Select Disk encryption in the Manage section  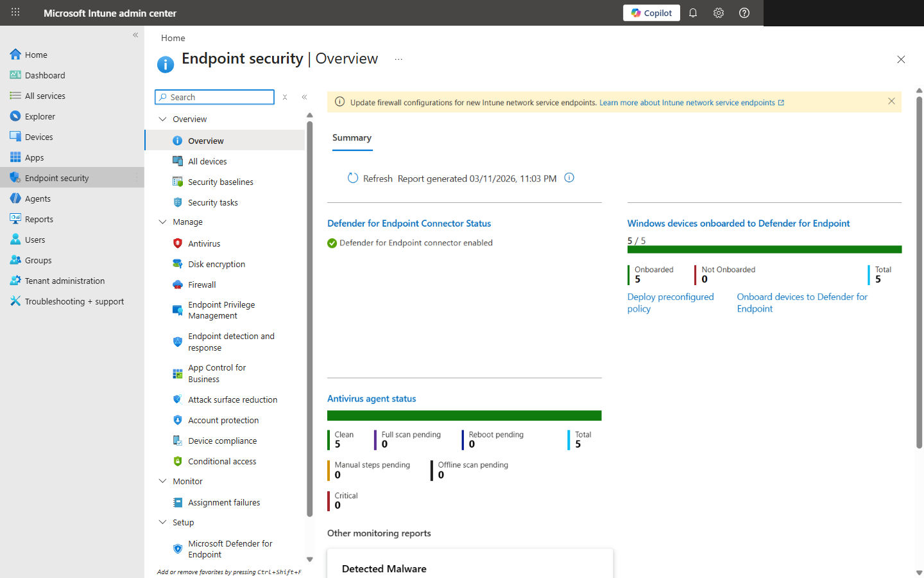[216, 263]
